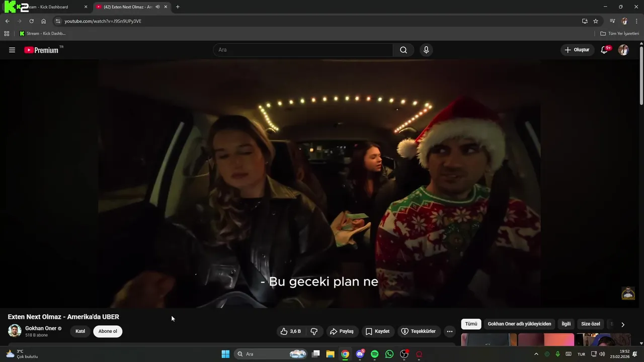Open Stream - Kick Dashboard bookmark
The height and width of the screenshot is (362, 644).
[42, 33]
